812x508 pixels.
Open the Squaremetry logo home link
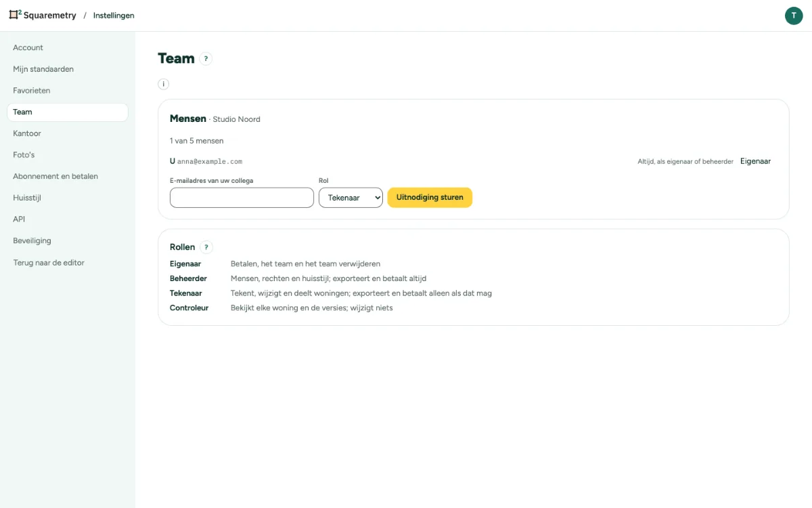tap(43, 15)
